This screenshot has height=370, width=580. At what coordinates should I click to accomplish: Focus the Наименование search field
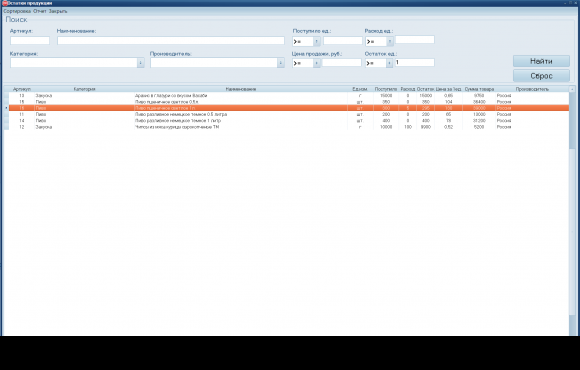[x=171, y=40]
